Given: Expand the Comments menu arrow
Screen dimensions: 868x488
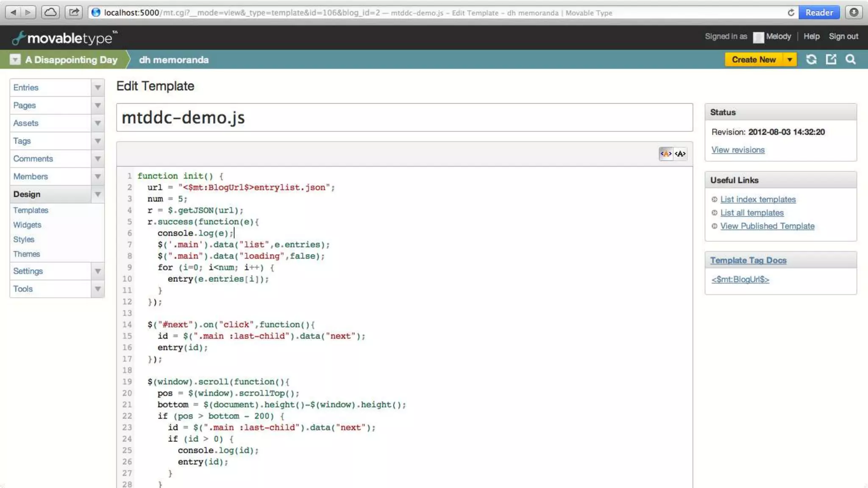Looking at the screenshot, I should [x=97, y=158].
